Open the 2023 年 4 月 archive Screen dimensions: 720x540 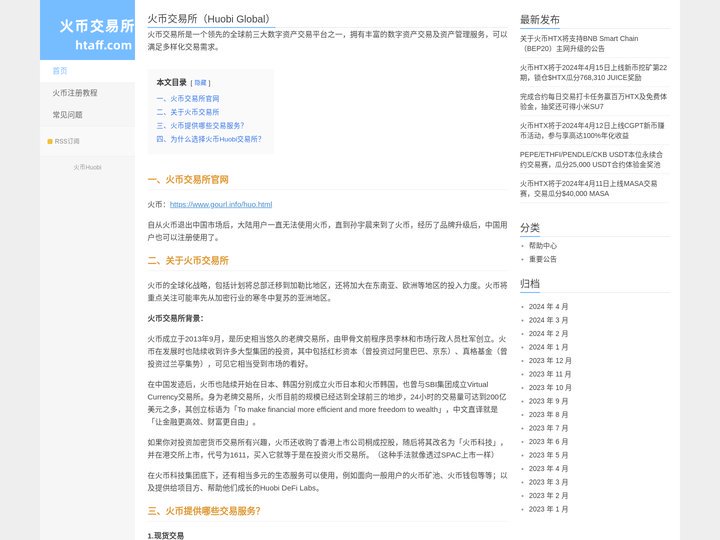click(x=548, y=468)
